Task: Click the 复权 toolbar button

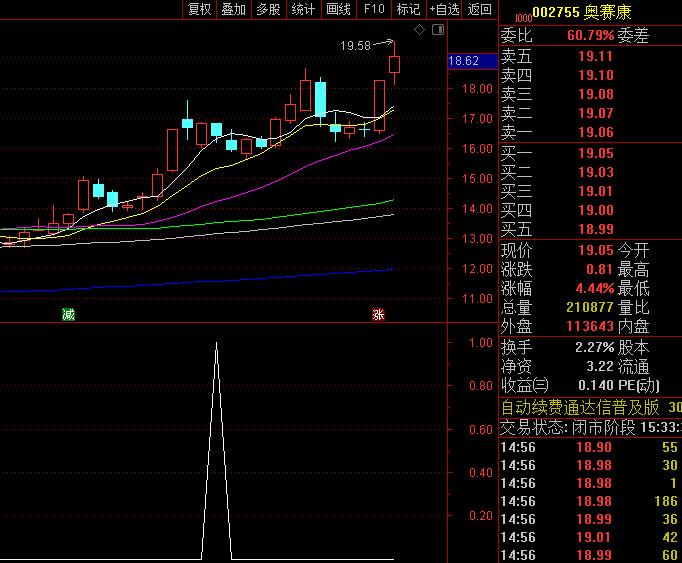Action: [199, 9]
